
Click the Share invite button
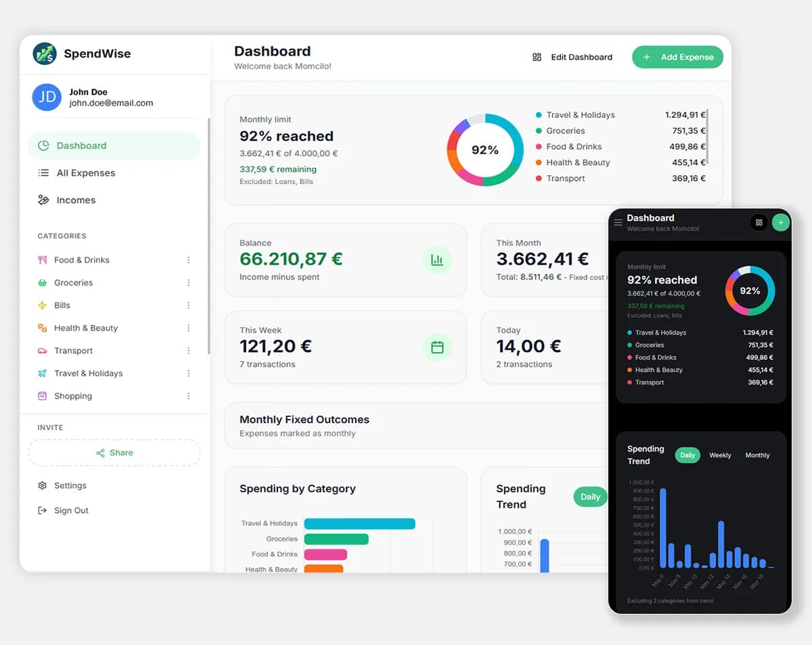[x=114, y=453]
